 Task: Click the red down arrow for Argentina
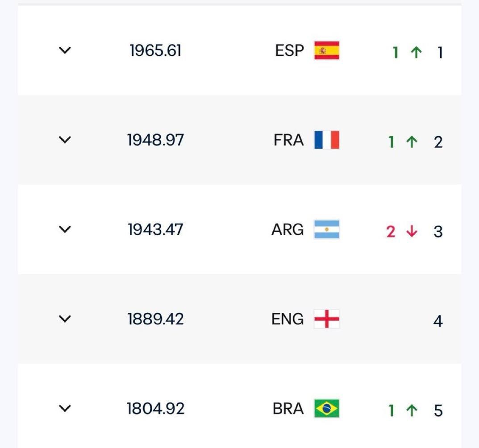(412, 231)
